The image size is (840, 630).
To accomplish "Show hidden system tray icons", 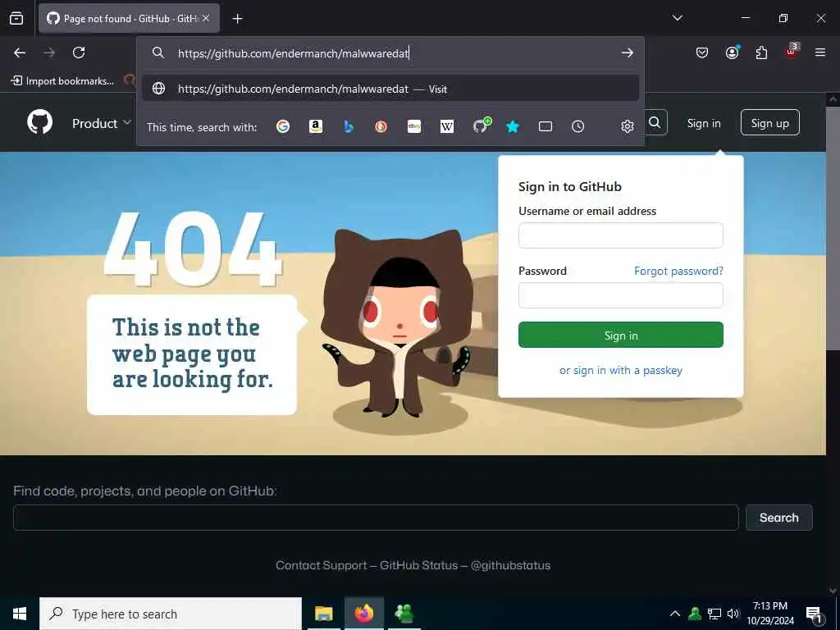I will pos(675,614).
